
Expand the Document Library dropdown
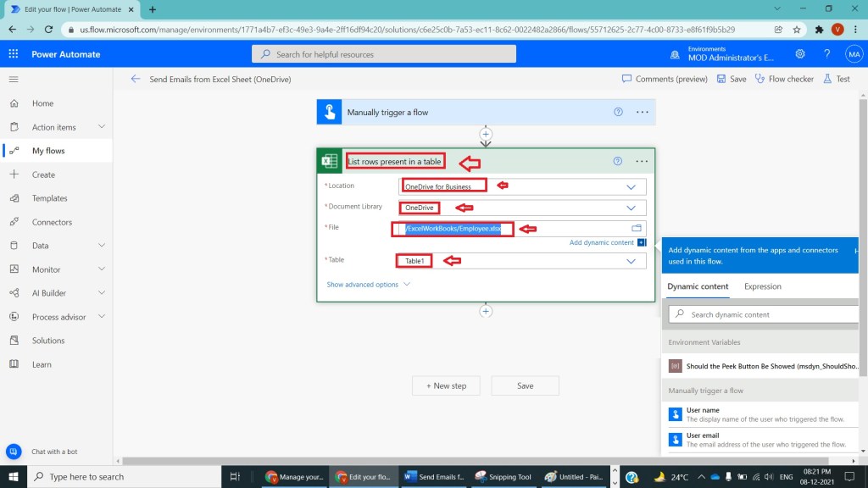pos(631,208)
